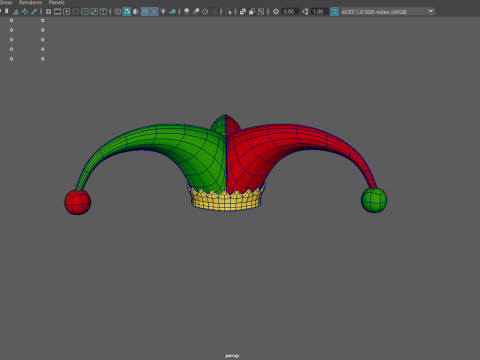480x360 pixels.
Task: Toggle Textured display mode
Action: (154, 12)
